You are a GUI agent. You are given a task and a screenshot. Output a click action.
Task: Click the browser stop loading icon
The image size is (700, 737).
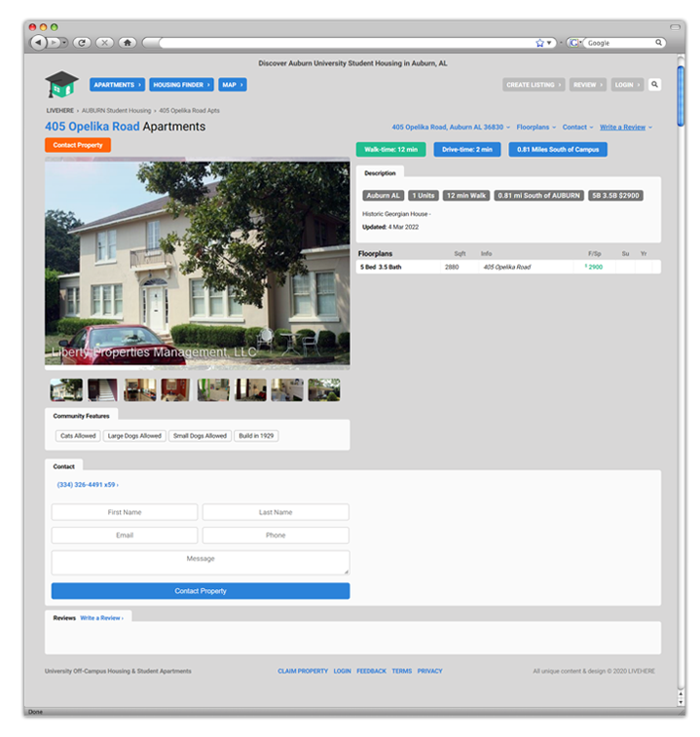pyautogui.click(x=104, y=43)
